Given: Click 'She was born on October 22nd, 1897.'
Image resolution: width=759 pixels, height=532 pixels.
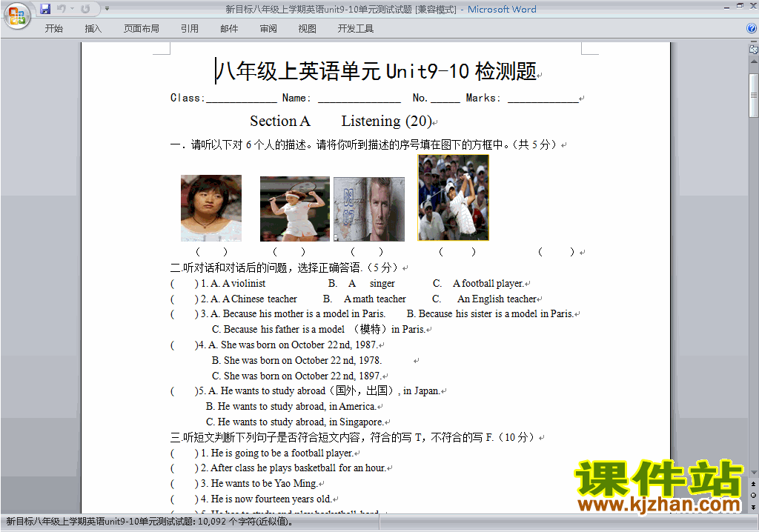Looking at the screenshot, I should (302, 376).
